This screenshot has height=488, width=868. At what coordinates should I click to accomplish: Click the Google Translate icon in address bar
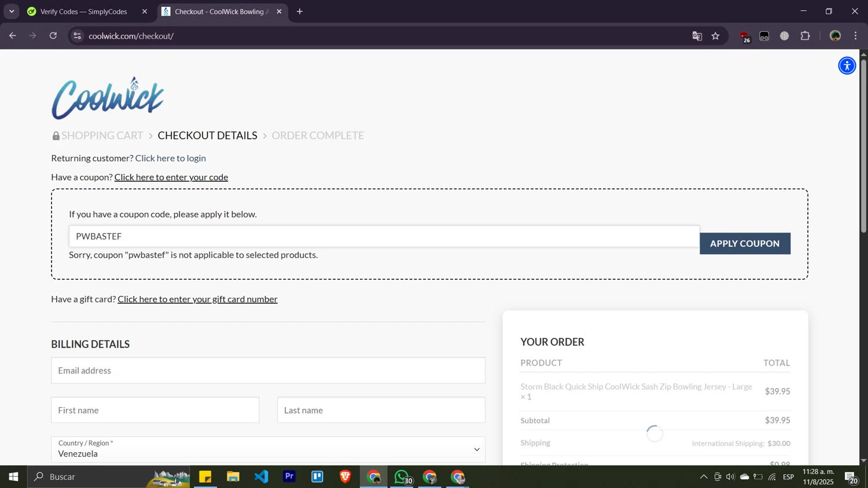point(697,36)
